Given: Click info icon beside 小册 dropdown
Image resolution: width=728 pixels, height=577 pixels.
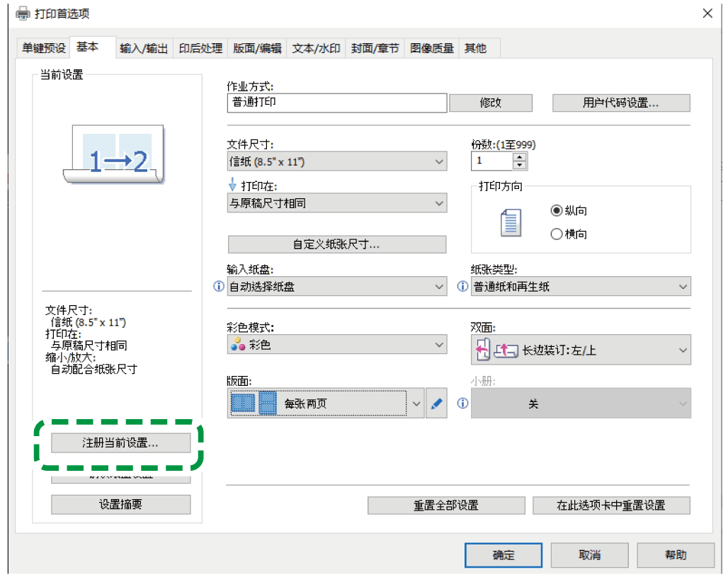Looking at the screenshot, I should click(x=463, y=404).
